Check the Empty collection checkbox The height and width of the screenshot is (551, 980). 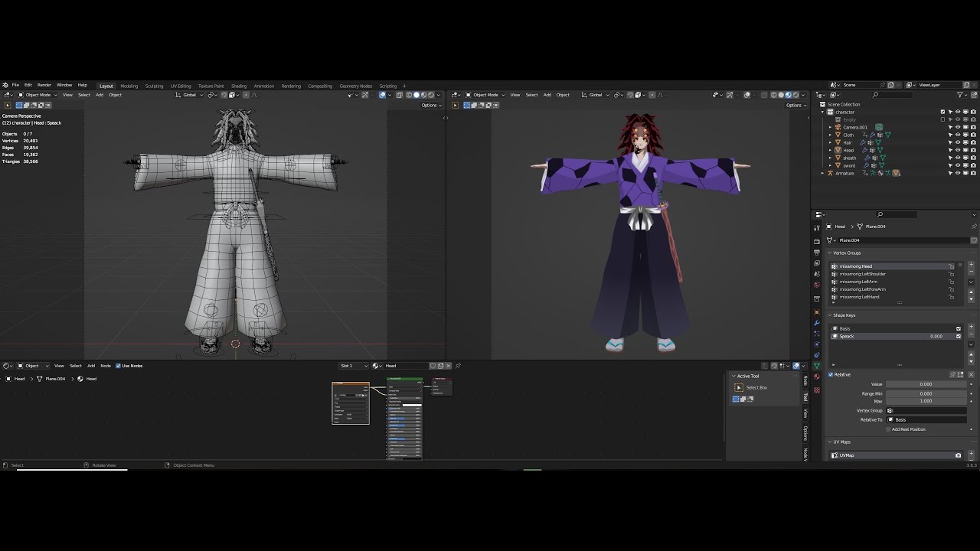[x=942, y=119]
